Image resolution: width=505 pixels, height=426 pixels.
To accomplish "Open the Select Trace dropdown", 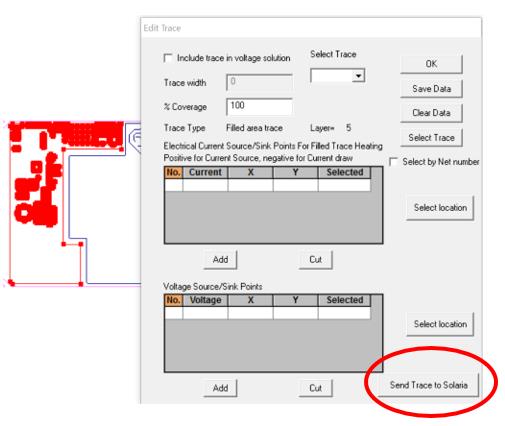I will coord(358,76).
